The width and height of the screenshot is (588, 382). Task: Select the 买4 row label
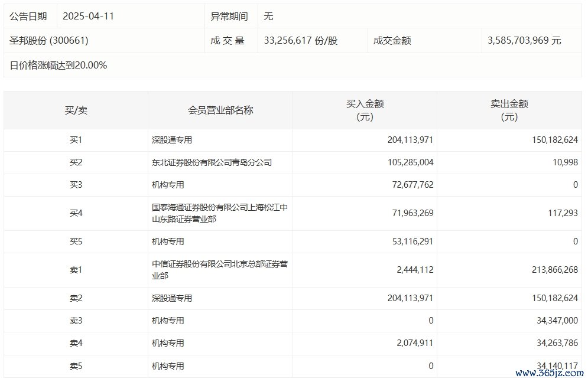[76, 213]
